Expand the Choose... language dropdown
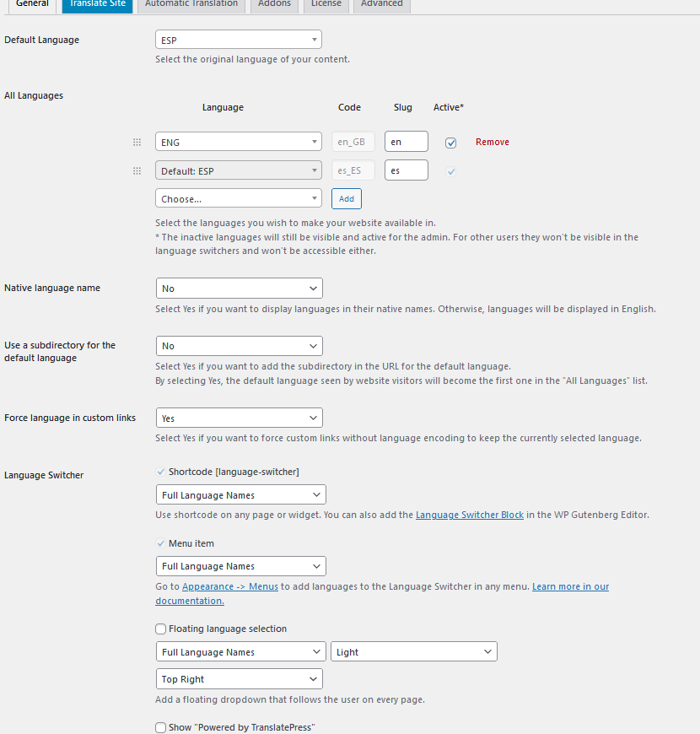Image resolution: width=700 pixels, height=734 pixels. (x=239, y=198)
